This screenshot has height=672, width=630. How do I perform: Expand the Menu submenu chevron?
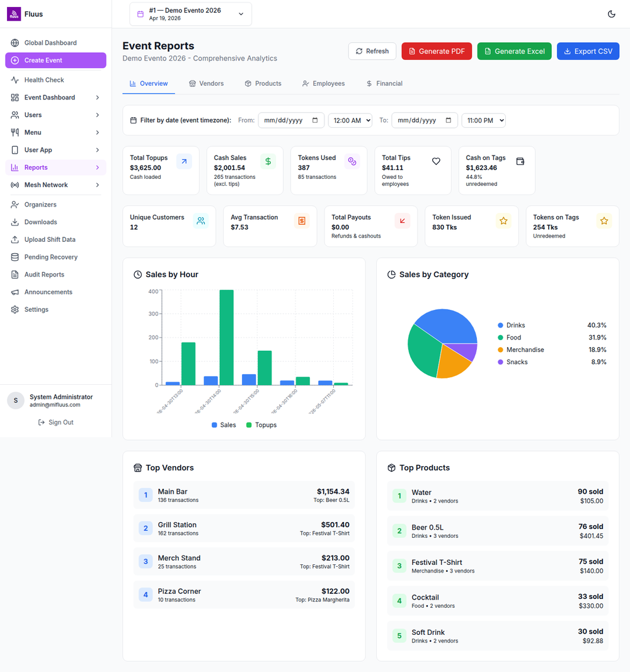(x=98, y=133)
